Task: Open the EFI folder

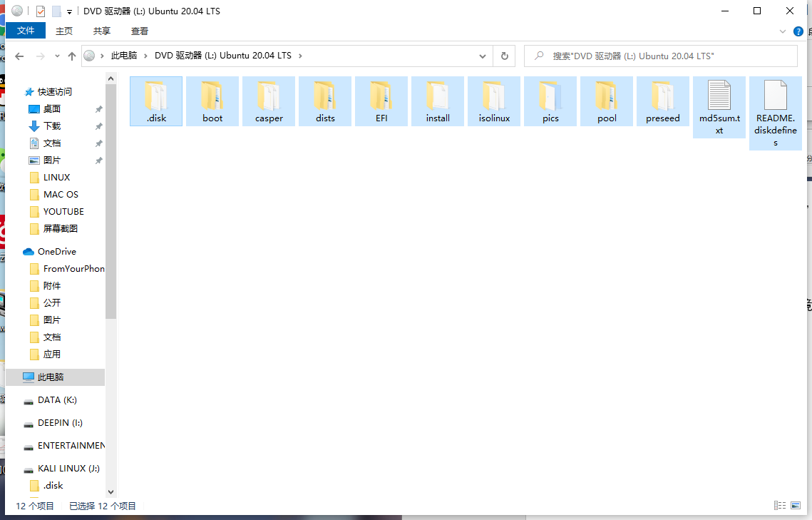Action: coord(381,101)
